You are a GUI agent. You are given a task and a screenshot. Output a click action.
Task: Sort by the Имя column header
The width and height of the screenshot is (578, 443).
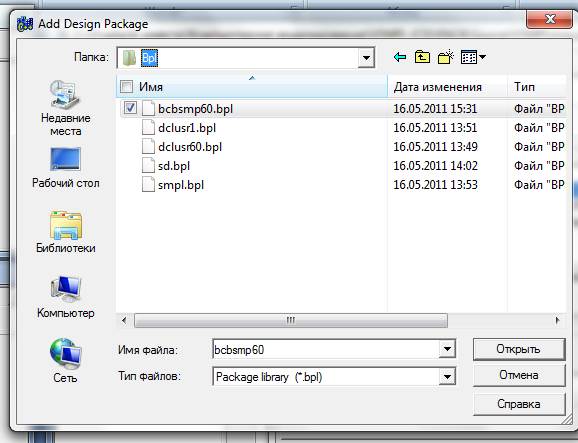pos(253,87)
